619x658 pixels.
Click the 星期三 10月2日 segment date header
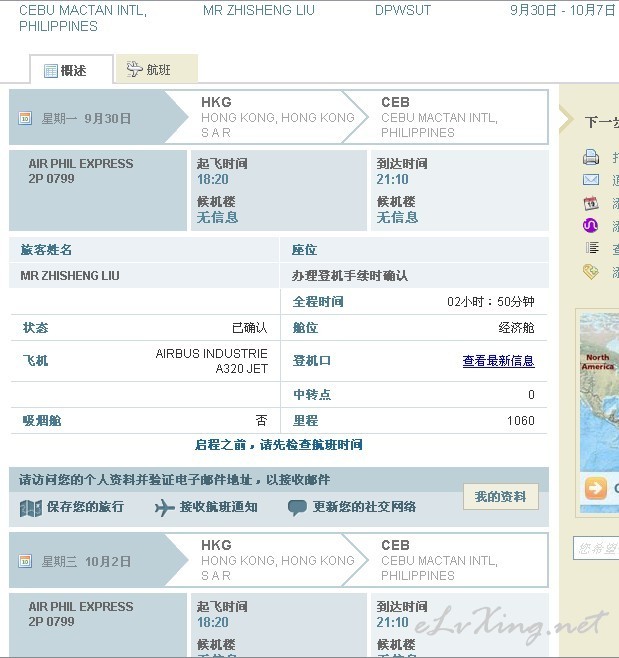tap(86, 561)
